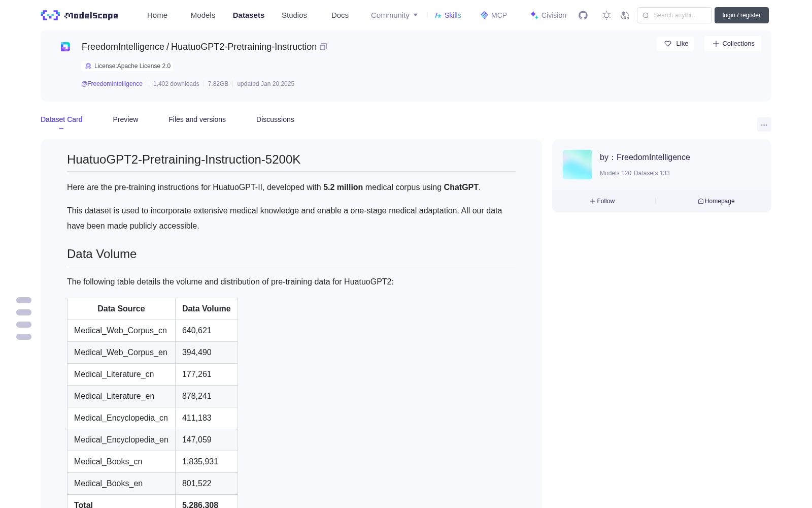Click the 878,241 volume value
The image size is (812, 508).
197,396
